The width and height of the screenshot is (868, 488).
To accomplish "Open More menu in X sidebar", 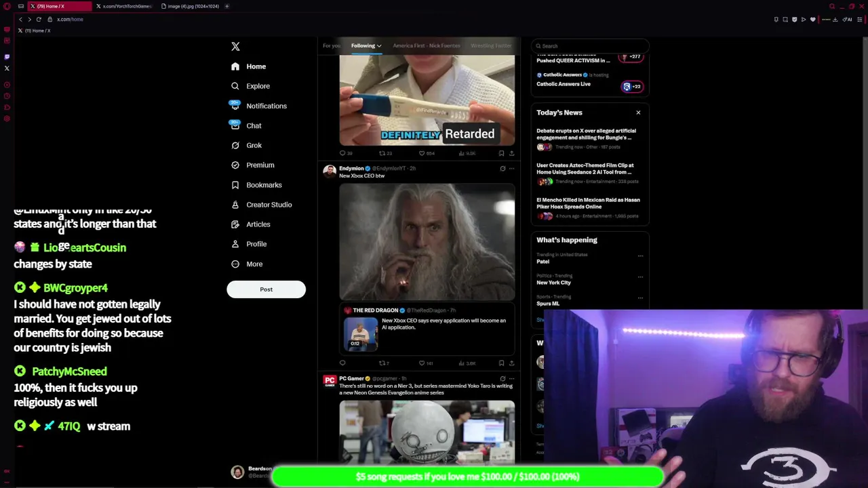I will pyautogui.click(x=247, y=264).
